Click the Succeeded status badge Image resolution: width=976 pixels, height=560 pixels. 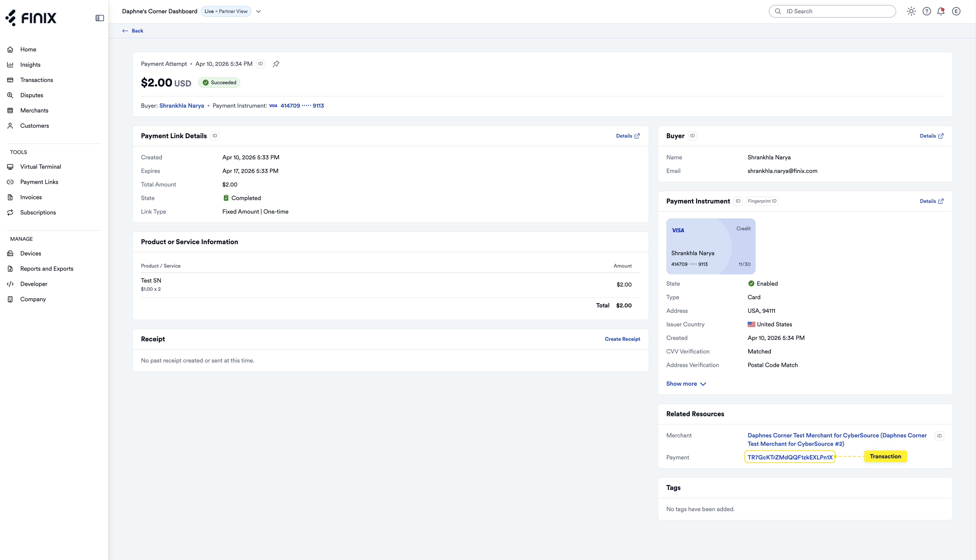219,83
